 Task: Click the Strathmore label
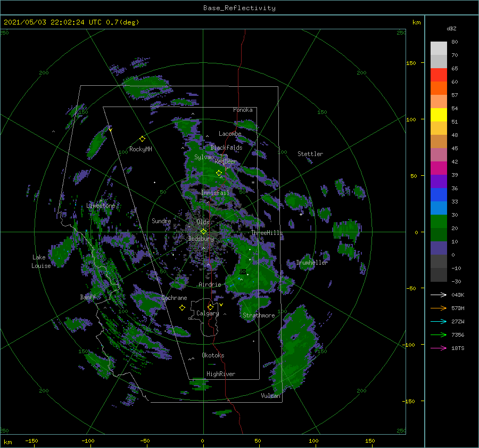click(x=259, y=315)
